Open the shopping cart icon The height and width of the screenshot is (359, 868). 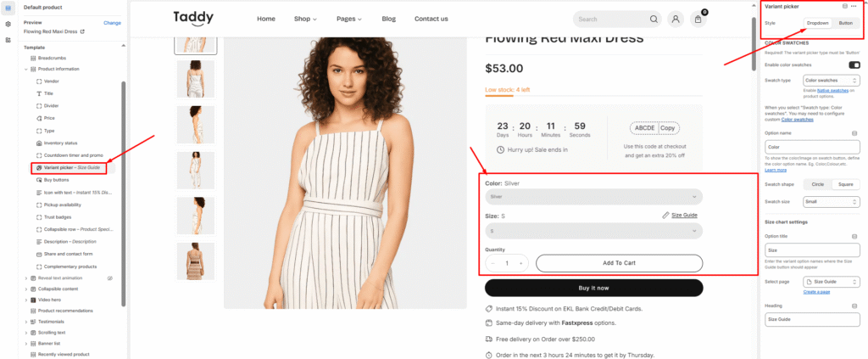click(698, 19)
